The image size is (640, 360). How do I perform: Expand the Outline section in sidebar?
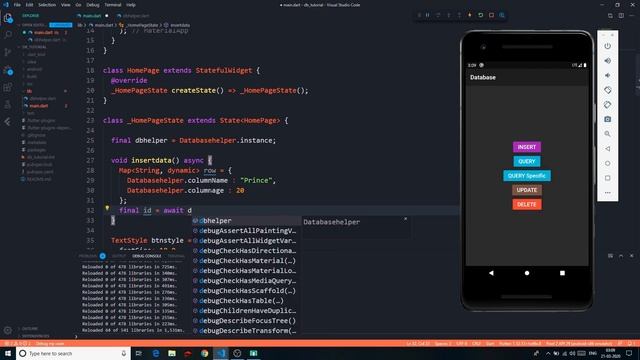(x=29, y=329)
